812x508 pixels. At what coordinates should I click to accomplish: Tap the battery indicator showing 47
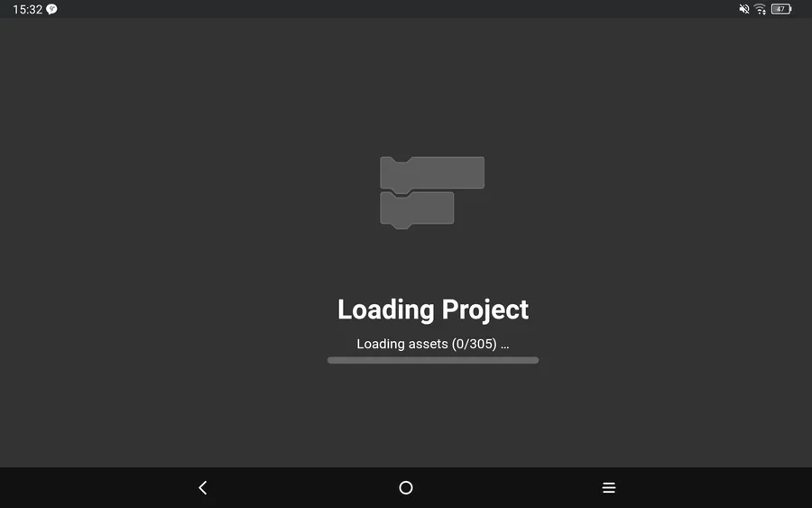point(781,9)
